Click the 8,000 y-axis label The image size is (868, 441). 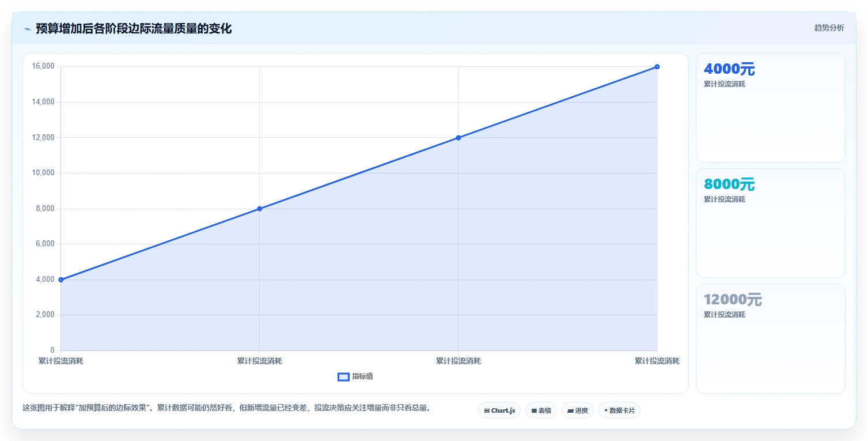[45, 209]
